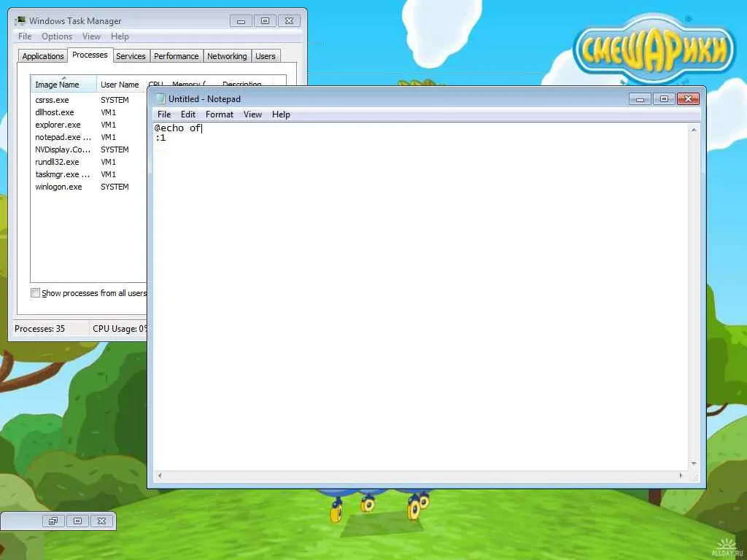
Task: Open the Notepad View menu
Action: click(x=252, y=114)
